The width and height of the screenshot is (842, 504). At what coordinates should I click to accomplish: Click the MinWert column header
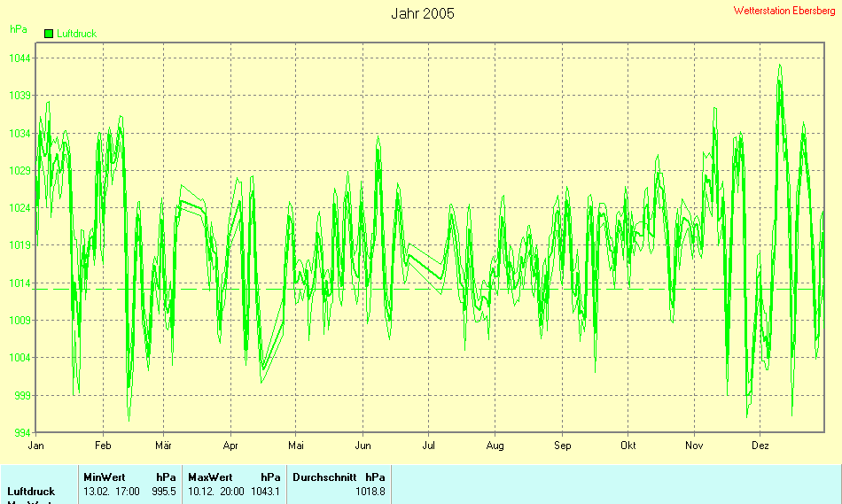click(105, 477)
